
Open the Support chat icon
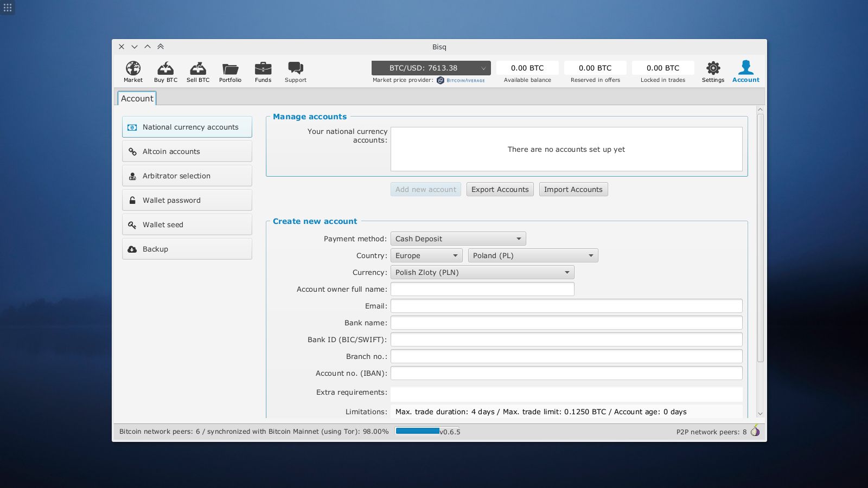point(296,68)
